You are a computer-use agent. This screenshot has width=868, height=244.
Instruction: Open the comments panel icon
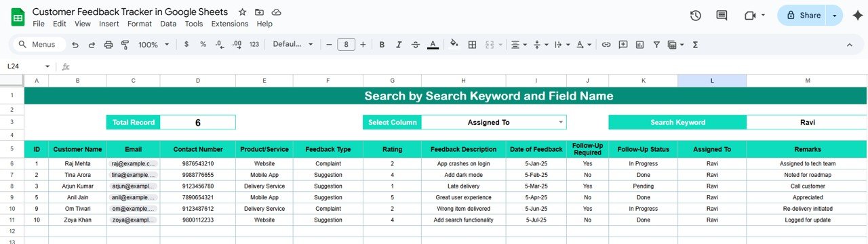pos(722,16)
